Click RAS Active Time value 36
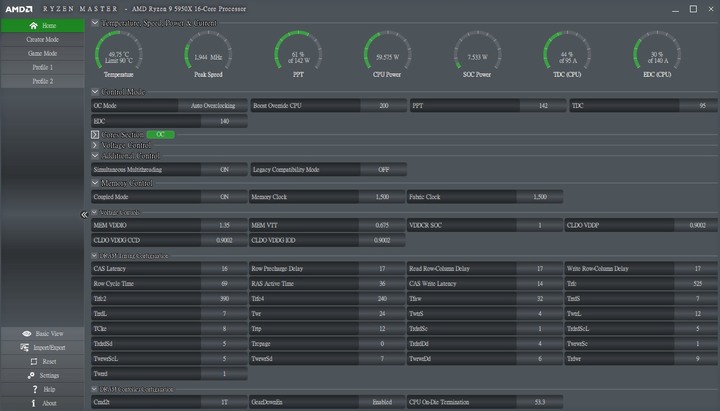Viewport: 720px width, 411px height. (382, 283)
